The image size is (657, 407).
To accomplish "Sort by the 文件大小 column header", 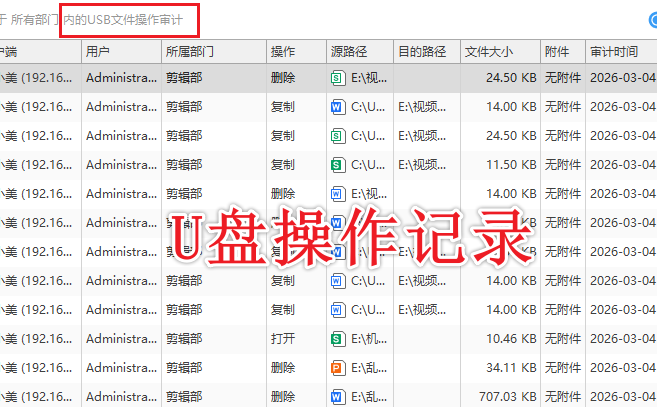I will point(501,52).
